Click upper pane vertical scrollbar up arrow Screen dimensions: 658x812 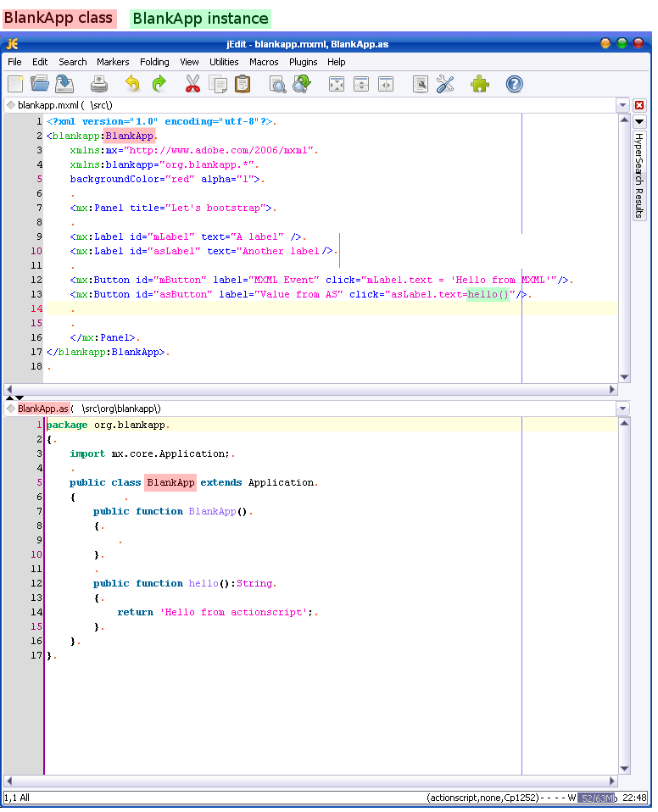pyautogui.click(x=624, y=120)
